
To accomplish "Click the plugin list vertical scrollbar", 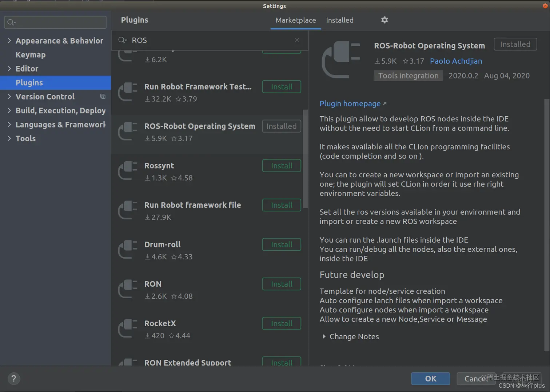I will [x=306, y=159].
